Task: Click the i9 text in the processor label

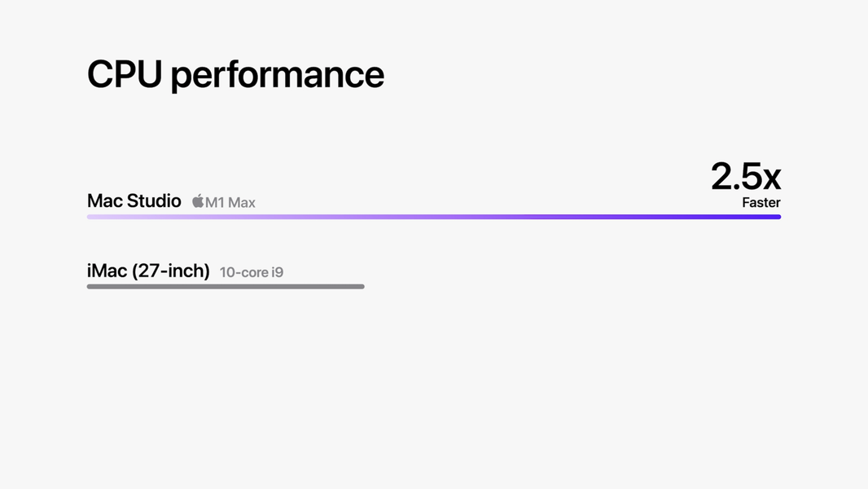Action: pos(277,272)
